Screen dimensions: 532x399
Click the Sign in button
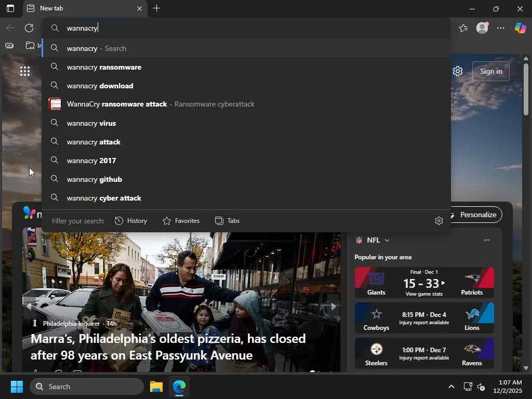[x=490, y=71]
